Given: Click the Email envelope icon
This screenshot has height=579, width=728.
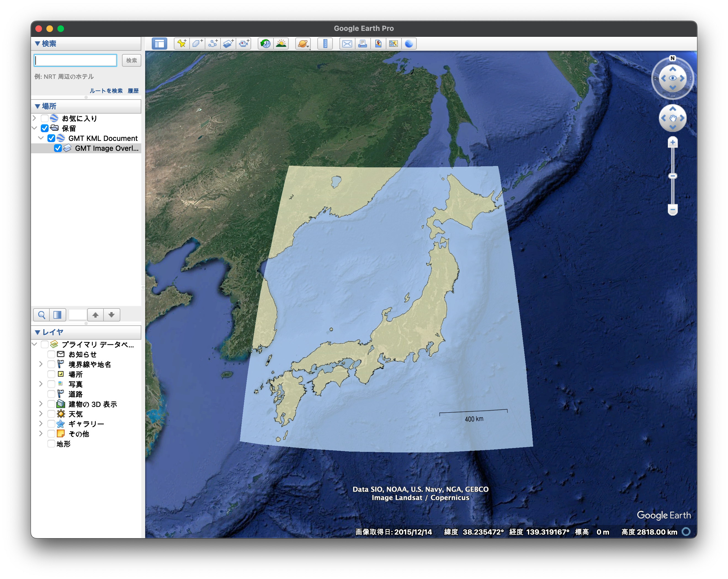Looking at the screenshot, I should pos(347,44).
